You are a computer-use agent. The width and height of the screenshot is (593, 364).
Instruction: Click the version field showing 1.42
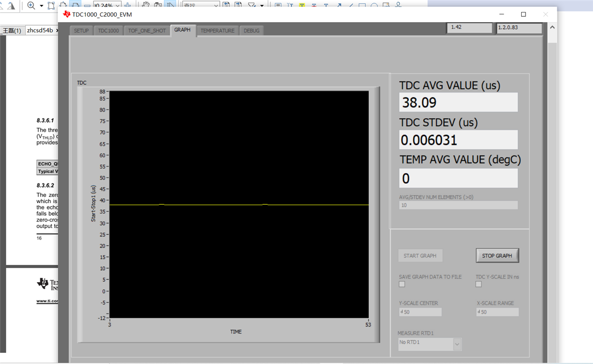[x=469, y=27]
